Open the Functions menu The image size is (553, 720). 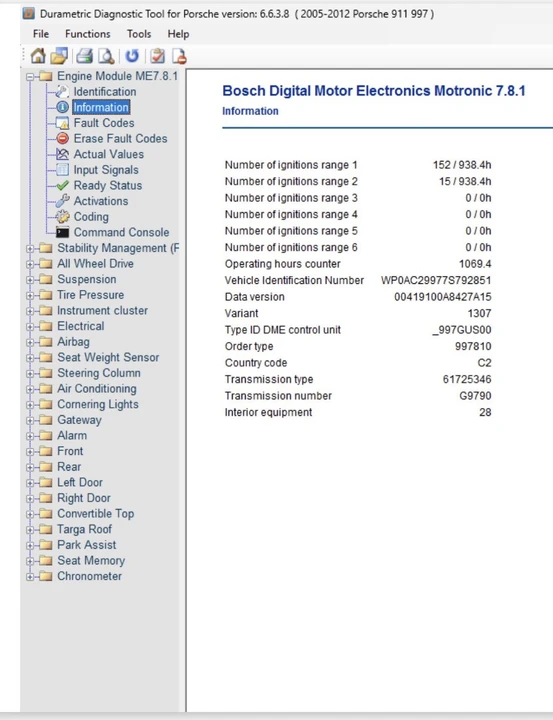click(x=87, y=34)
